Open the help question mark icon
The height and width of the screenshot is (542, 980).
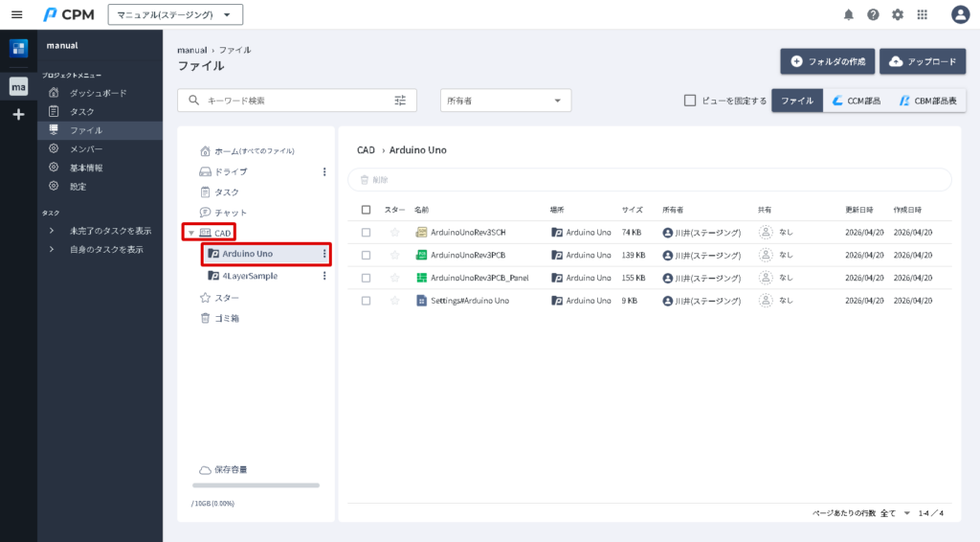(873, 14)
